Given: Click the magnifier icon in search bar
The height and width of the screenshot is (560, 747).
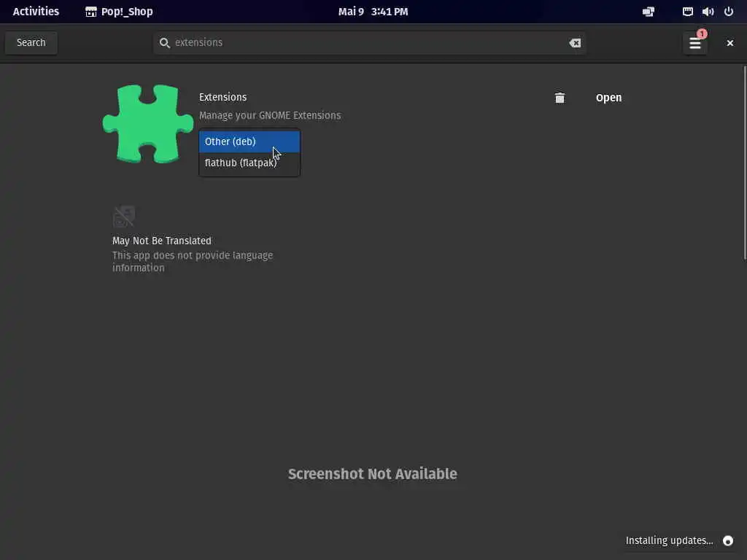Looking at the screenshot, I should [164, 43].
